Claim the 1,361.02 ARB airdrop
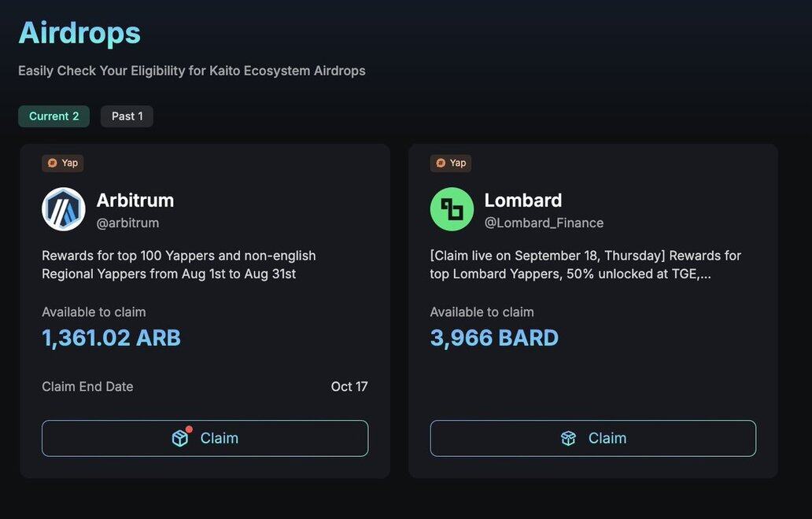812x519 pixels. [x=205, y=438]
